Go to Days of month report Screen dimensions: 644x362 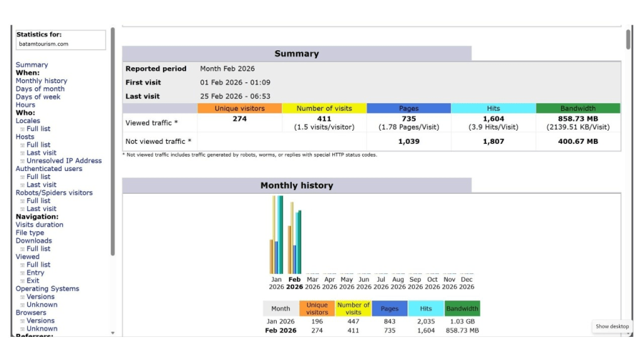point(40,89)
